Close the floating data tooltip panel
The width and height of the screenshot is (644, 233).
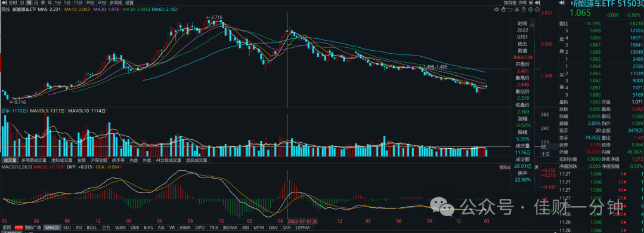[x=532, y=20]
